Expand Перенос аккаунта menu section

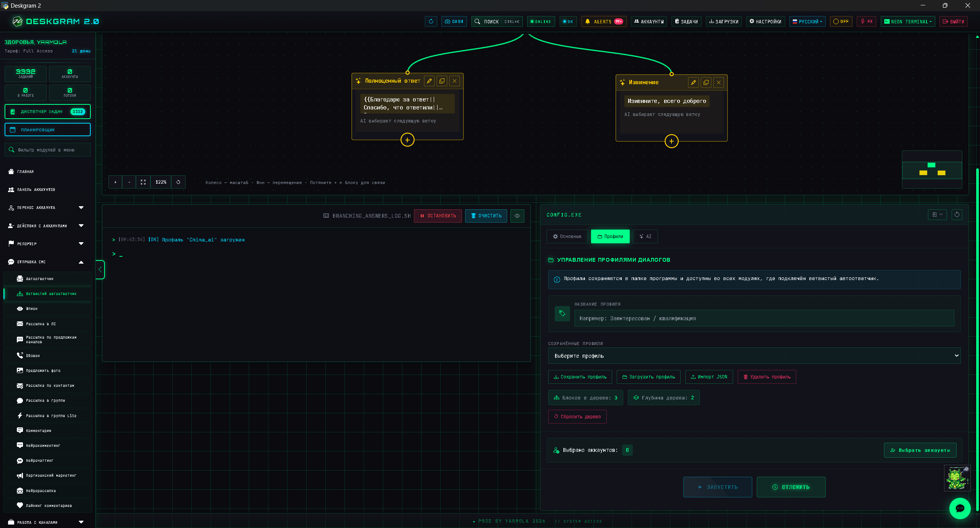47,208
